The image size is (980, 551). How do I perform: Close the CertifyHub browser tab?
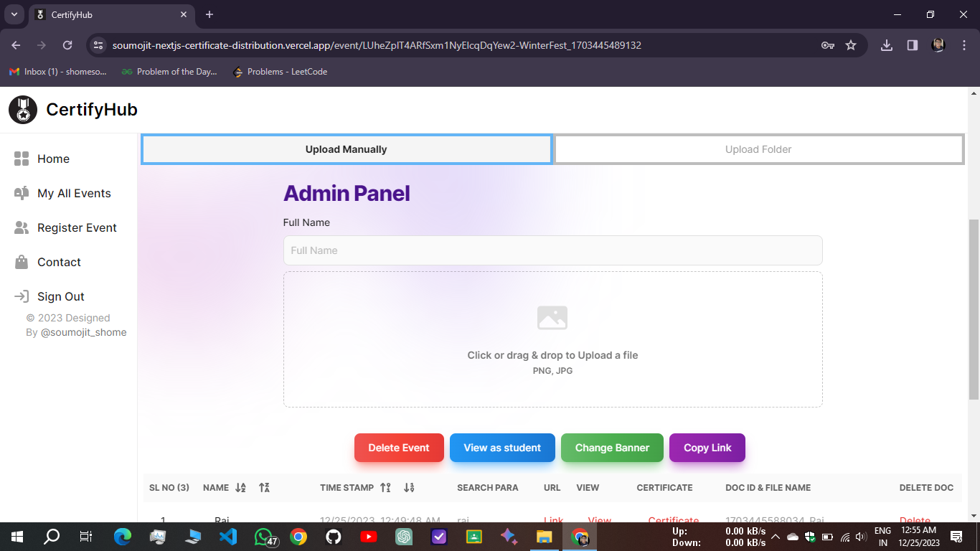tap(184, 14)
